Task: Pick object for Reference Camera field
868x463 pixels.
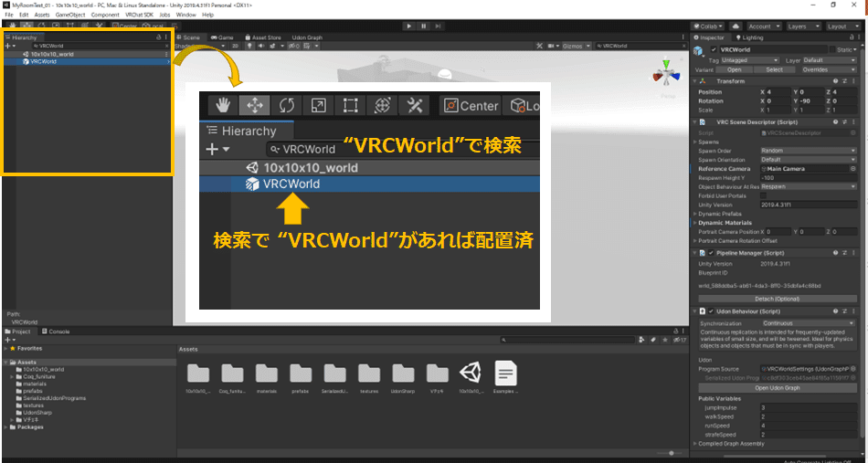Action: (852, 169)
